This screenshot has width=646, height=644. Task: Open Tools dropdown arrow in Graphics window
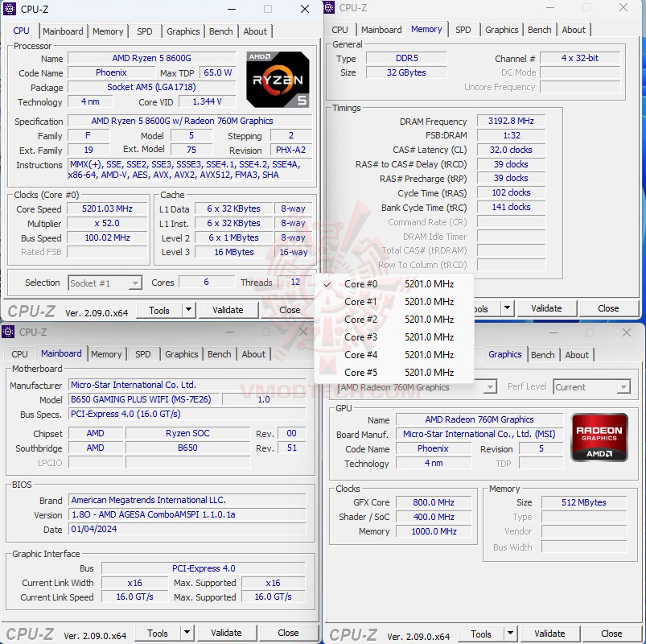(x=510, y=634)
